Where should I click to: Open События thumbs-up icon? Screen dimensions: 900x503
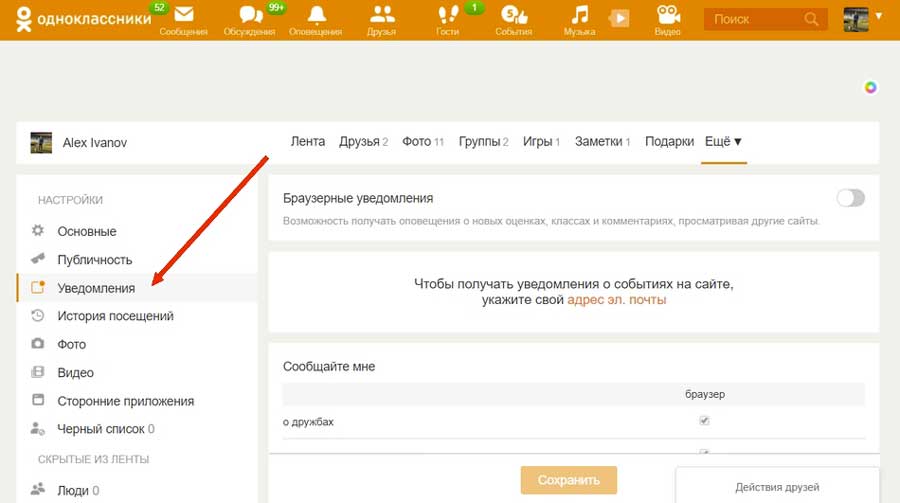[x=514, y=14]
